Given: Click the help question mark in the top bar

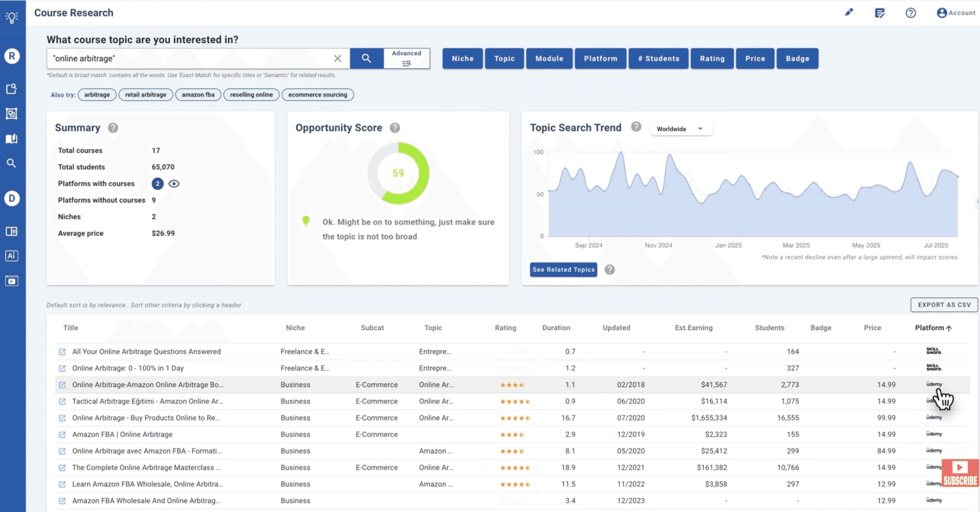Looking at the screenshot, I should (910, 13).
